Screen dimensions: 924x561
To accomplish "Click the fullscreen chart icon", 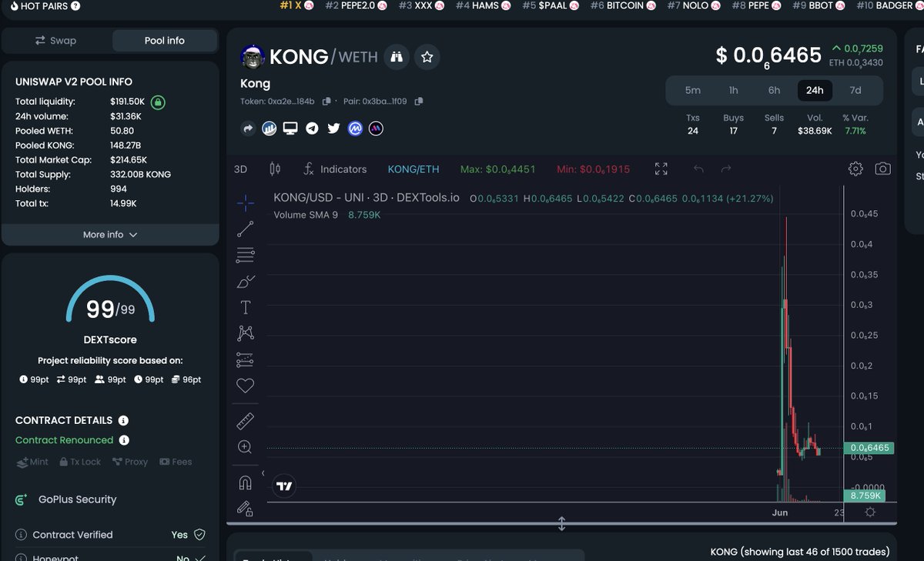I will point(661,169).
